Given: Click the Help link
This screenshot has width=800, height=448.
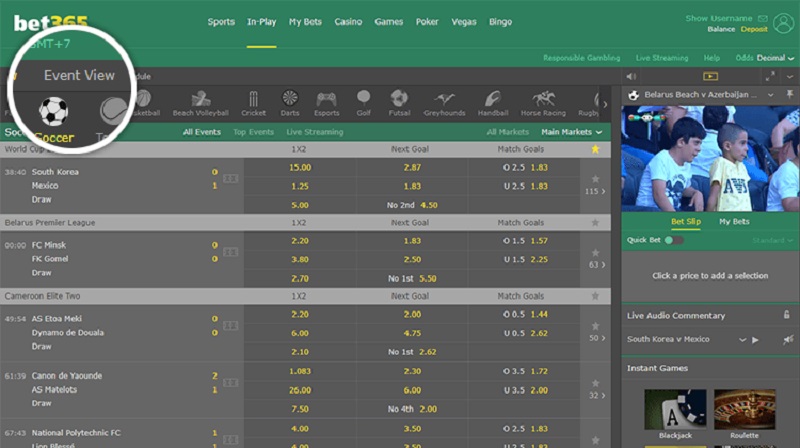Looking at the screenshot, I should tap(711, 58).
